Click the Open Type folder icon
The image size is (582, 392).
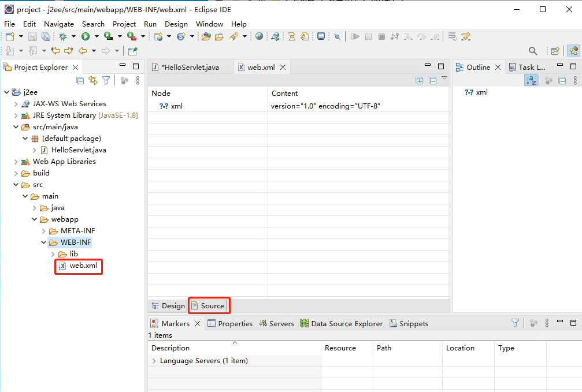tap(206, 36)
